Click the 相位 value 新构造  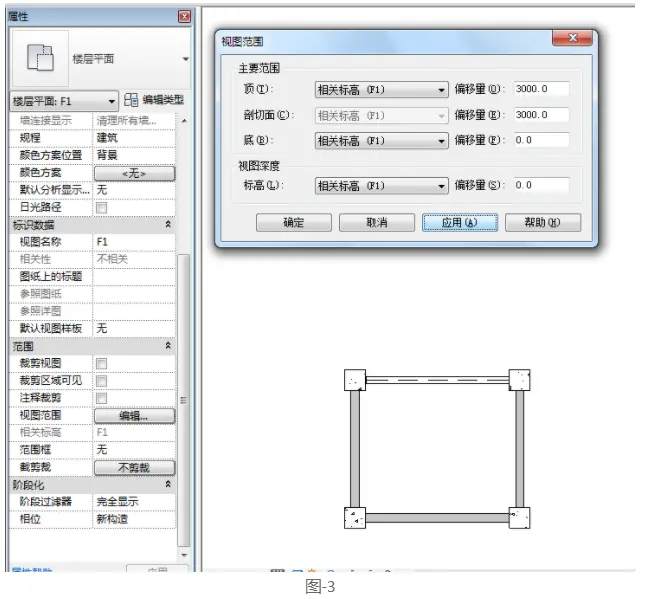tap(134, 519)
